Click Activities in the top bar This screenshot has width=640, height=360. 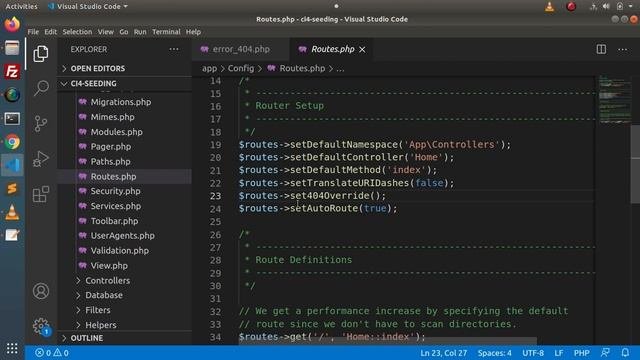click(21, 7)
